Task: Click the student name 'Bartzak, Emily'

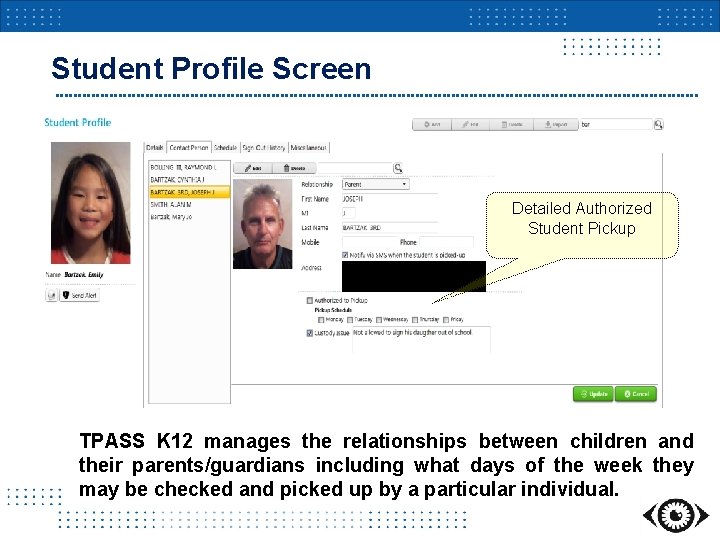Action: pyautogui.click(x=84, y=275)
